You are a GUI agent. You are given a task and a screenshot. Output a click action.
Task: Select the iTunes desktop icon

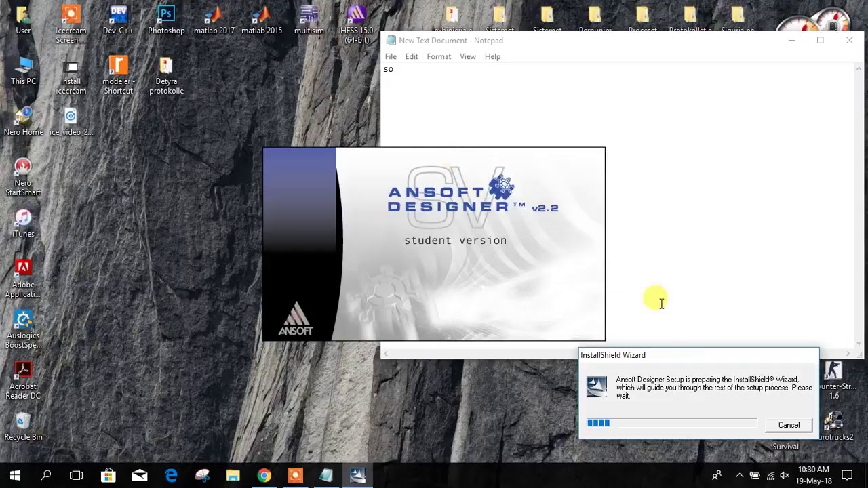click(x=23, y=224)
